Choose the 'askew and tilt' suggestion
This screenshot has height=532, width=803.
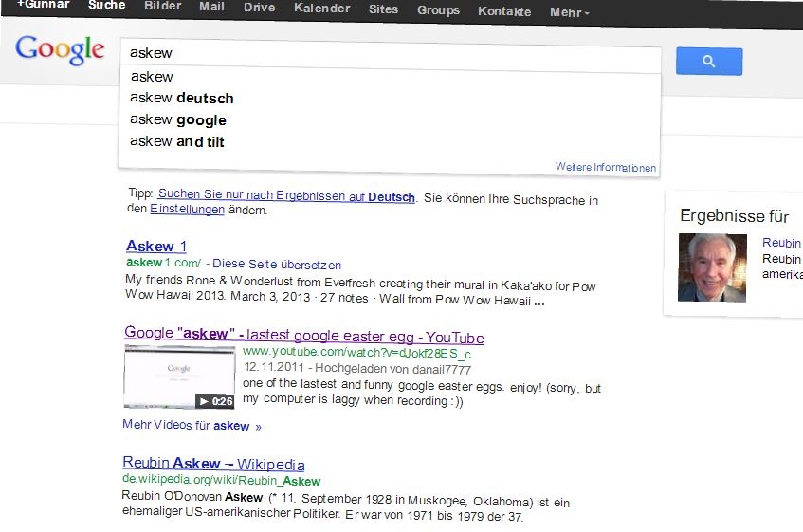176,141
